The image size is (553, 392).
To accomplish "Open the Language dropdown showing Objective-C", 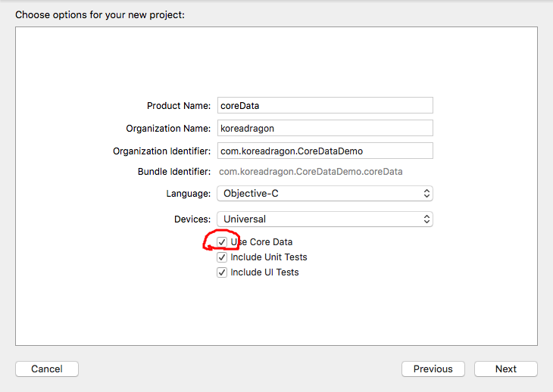I will (x=324, y=194).
